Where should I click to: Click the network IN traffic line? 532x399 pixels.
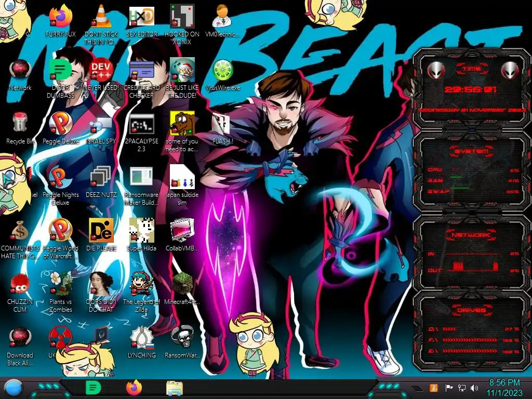pos(472,254)
